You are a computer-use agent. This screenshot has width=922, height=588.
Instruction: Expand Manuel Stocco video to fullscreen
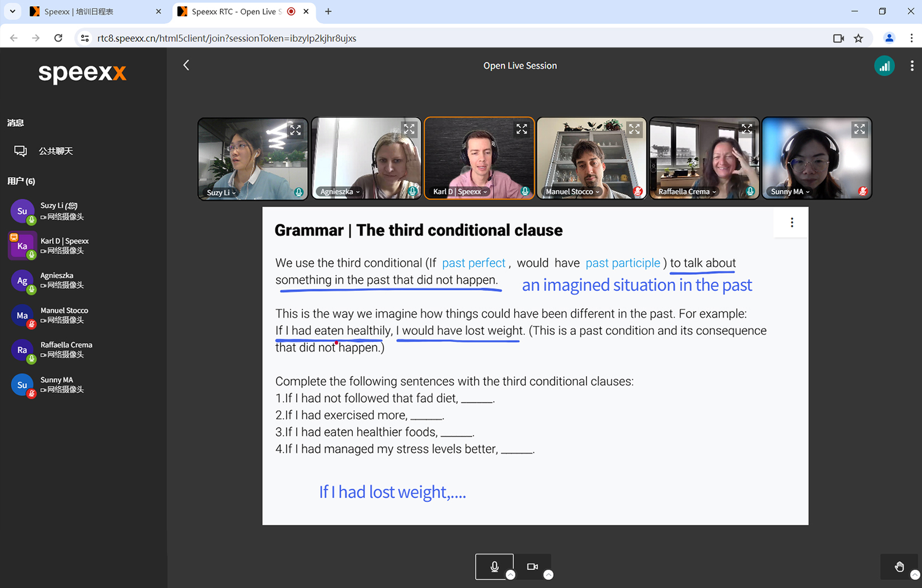pos(634,129)
